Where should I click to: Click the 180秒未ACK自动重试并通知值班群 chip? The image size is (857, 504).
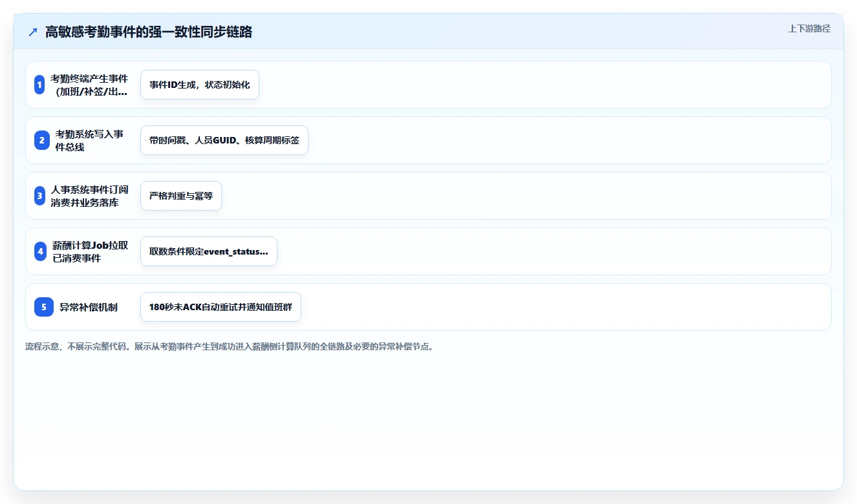(x=221, y=307)
